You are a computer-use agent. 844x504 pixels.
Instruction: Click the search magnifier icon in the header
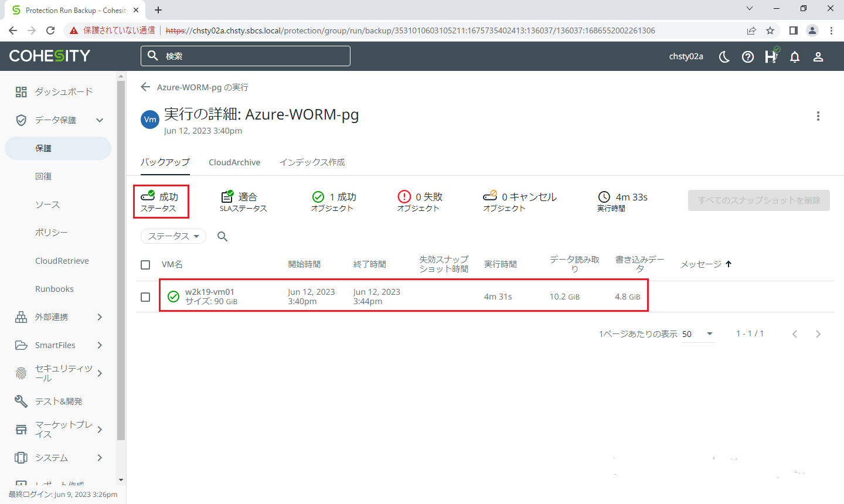click(153, 56)
